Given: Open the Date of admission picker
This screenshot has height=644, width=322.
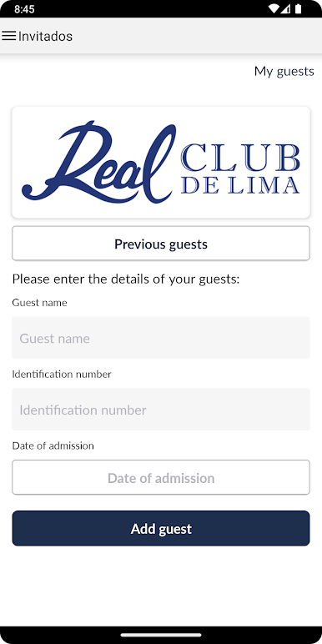Looking at the screenshot, I should tap(161, 478).
